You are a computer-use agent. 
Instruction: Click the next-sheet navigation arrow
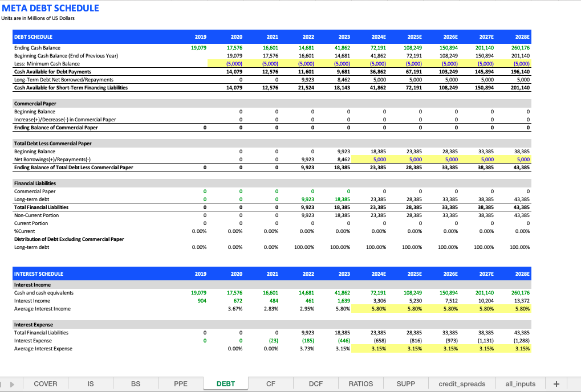[x=12, y=384]
